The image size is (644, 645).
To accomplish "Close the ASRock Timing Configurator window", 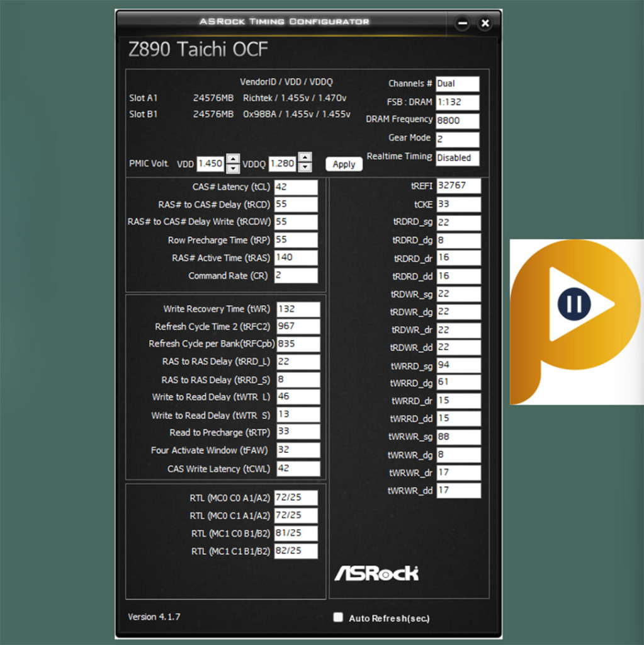I will tap(485, 23).
